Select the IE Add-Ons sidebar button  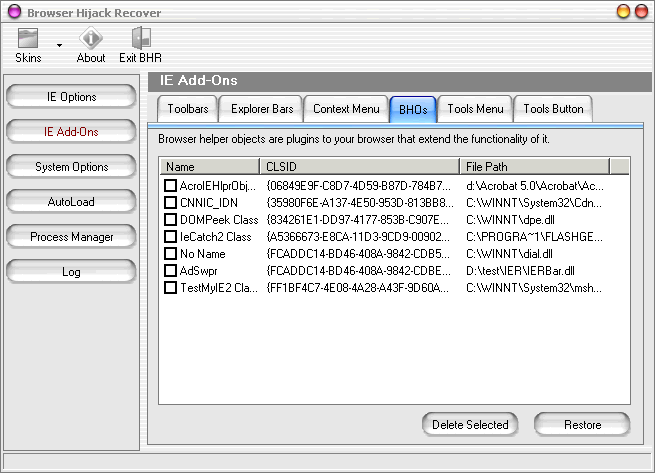(x=71, y=132)
